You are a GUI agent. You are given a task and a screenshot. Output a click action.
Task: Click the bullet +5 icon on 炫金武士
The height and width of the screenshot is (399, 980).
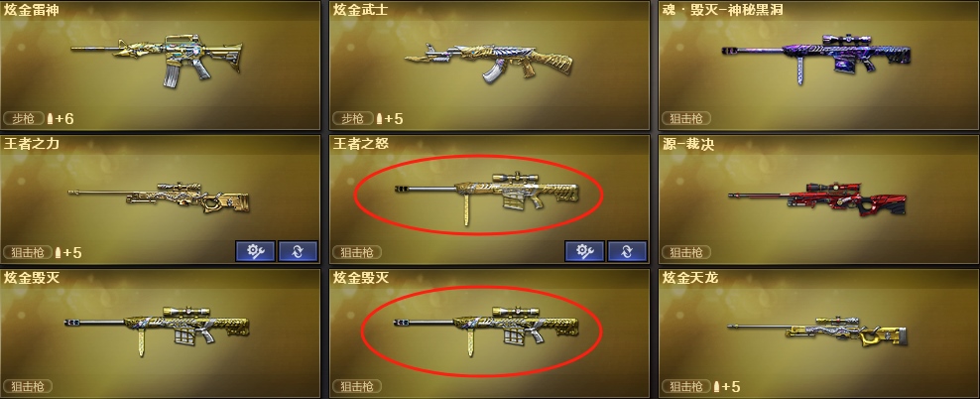pyautogui.click(x=390, y=118)
